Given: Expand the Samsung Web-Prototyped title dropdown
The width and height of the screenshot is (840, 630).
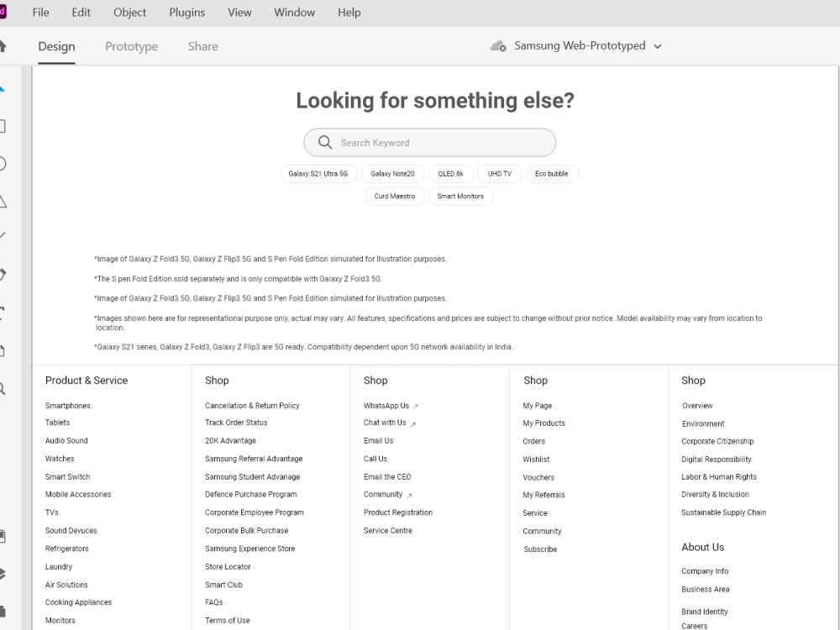Looking at the screenshot, I should tap(658, 46).
